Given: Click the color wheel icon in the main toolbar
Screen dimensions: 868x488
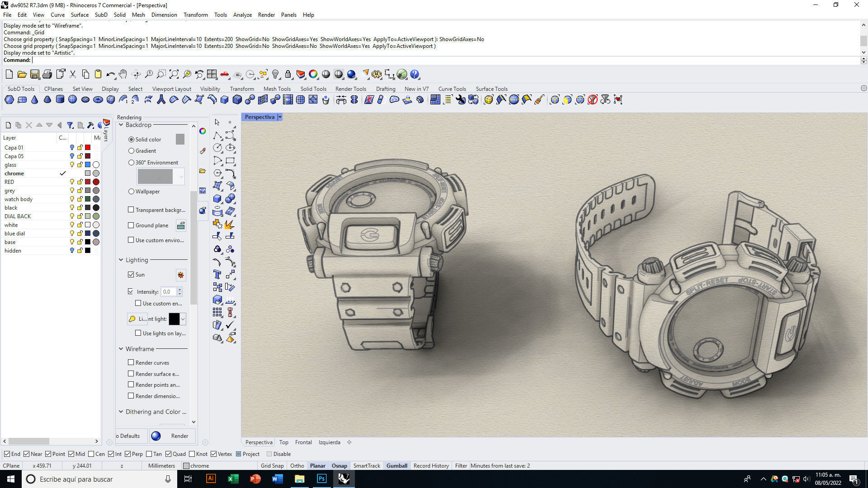Looking at the screenshot, I should 313,75.
